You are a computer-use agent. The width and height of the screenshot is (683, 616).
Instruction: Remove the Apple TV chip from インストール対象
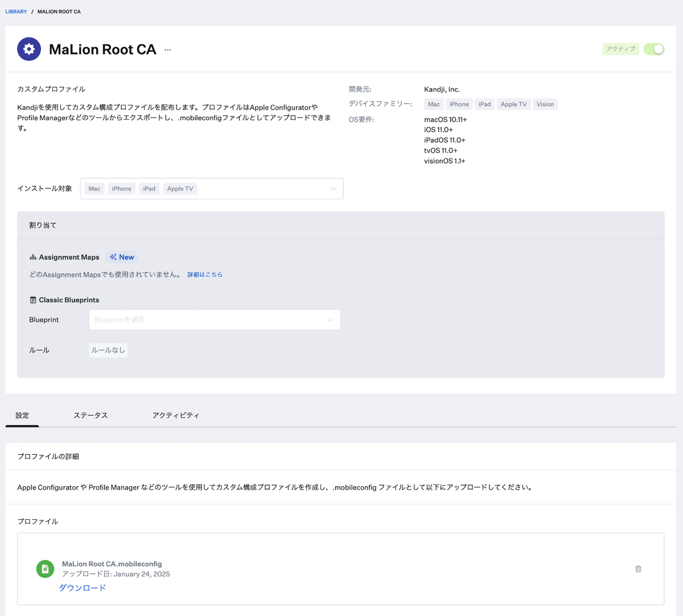(x=180, y=188)
